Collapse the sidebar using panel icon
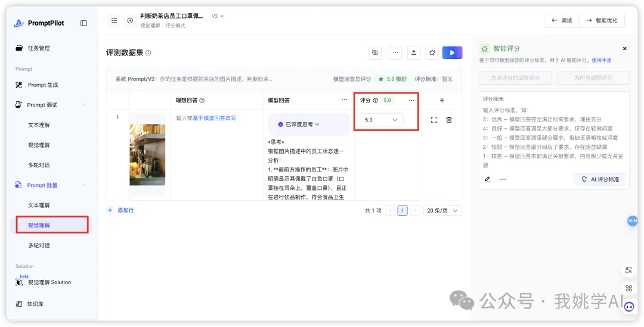The height and width of the screenshot is (327, 644). pyautogui.click(x=83, y=23)
